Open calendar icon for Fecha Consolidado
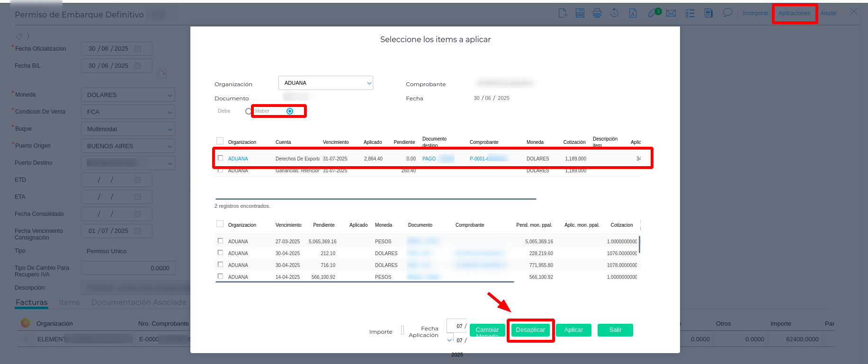 (138, 214)
